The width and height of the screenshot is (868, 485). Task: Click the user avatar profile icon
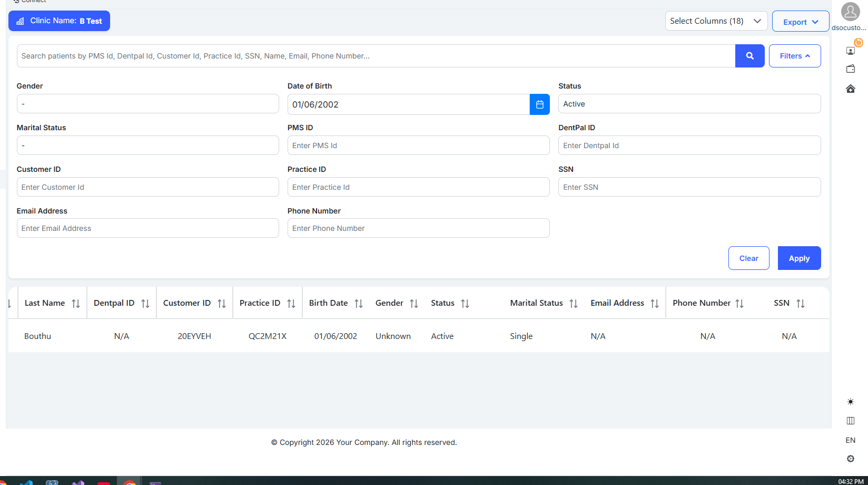click(x=850, y=12)
